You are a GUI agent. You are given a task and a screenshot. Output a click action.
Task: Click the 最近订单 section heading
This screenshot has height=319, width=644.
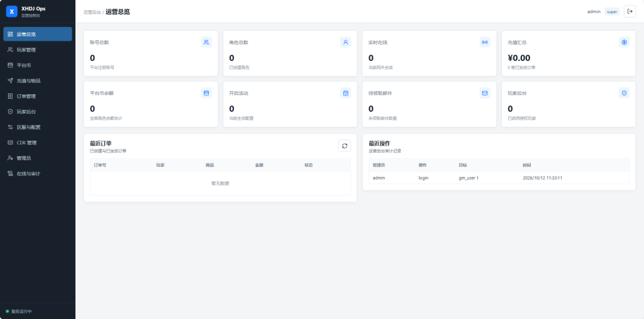pyautogui.click(x=101, y=143)
